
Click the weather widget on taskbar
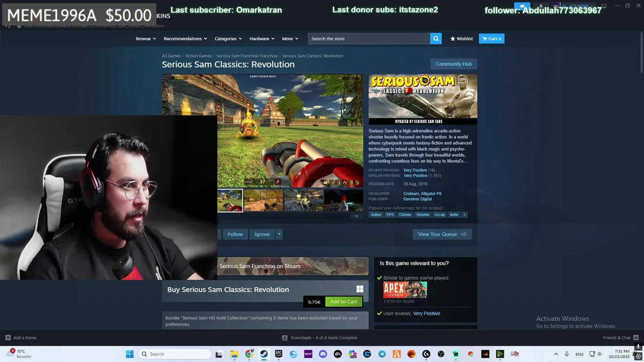click(20, 354)
